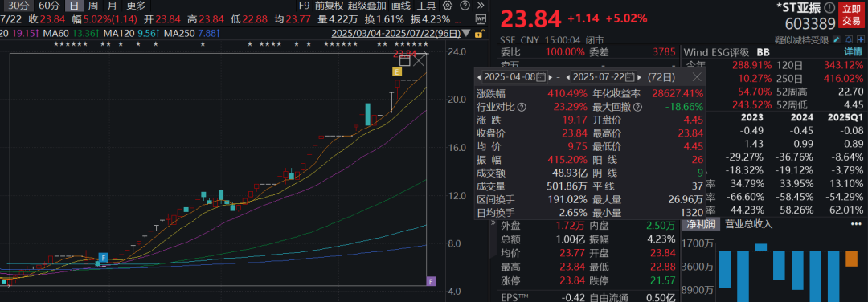The width and height of the screenshot is (868, 302).
Task: Open the 详情 ESG details link
Action: [x=853, y=52]
